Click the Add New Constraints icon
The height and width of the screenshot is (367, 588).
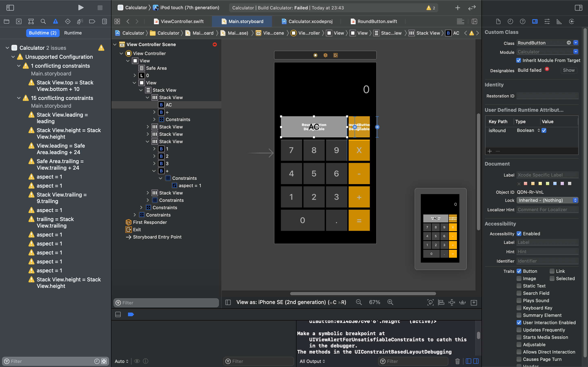[x=452, y=302]
